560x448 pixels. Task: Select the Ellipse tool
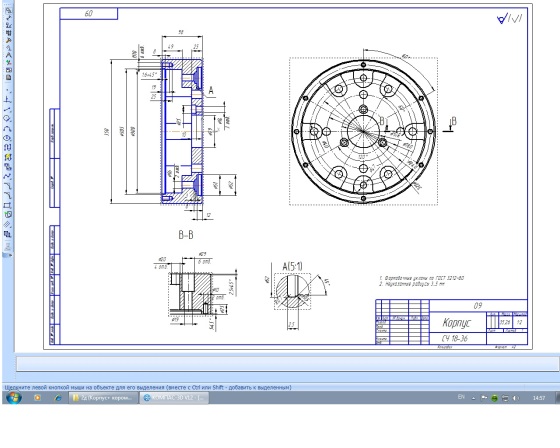tap(8, 138)
